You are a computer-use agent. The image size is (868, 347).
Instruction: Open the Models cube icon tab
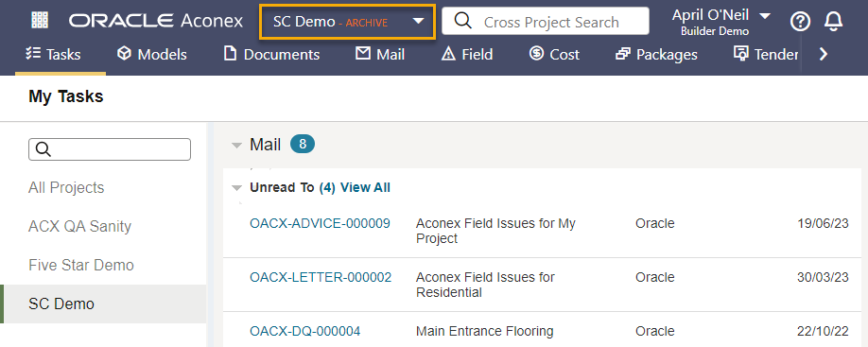point(152,54)
